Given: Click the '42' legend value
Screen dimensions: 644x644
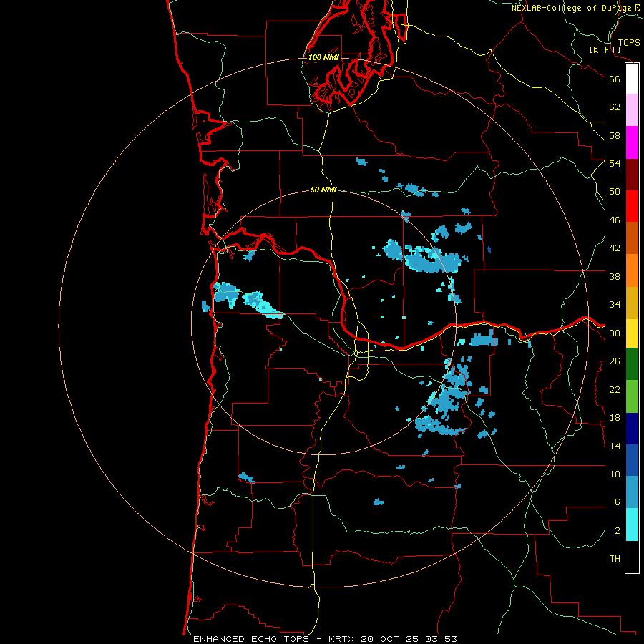Looking at the screenshot, I should coord(615,248).
